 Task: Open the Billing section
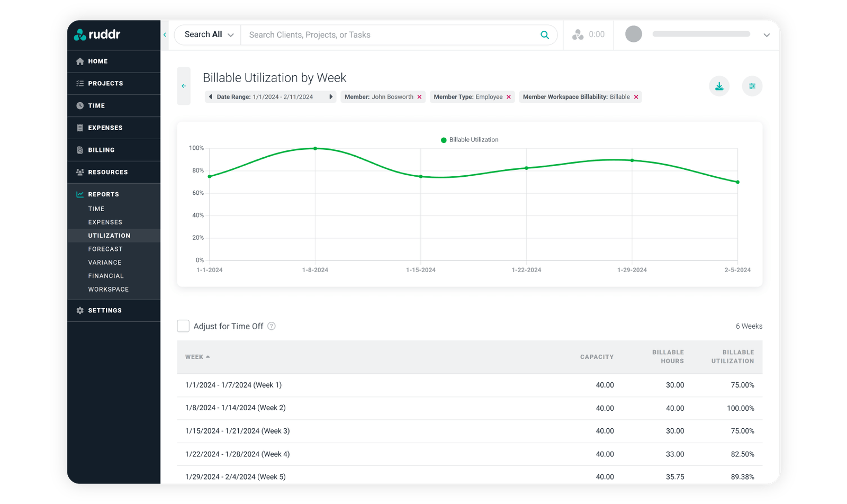pos(79,150)
